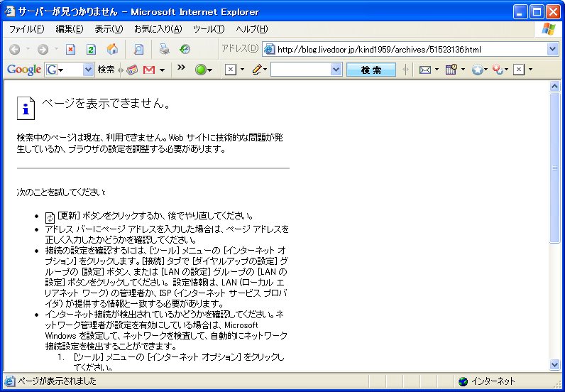Go to the Home page icon
Screen dimensions: 565x392
(112, 49)
